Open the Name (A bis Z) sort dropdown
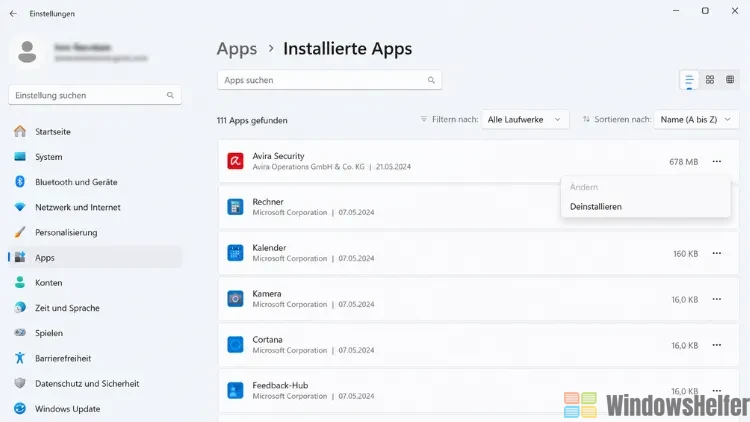The image size is (750, 422). [x=696, y=120]
